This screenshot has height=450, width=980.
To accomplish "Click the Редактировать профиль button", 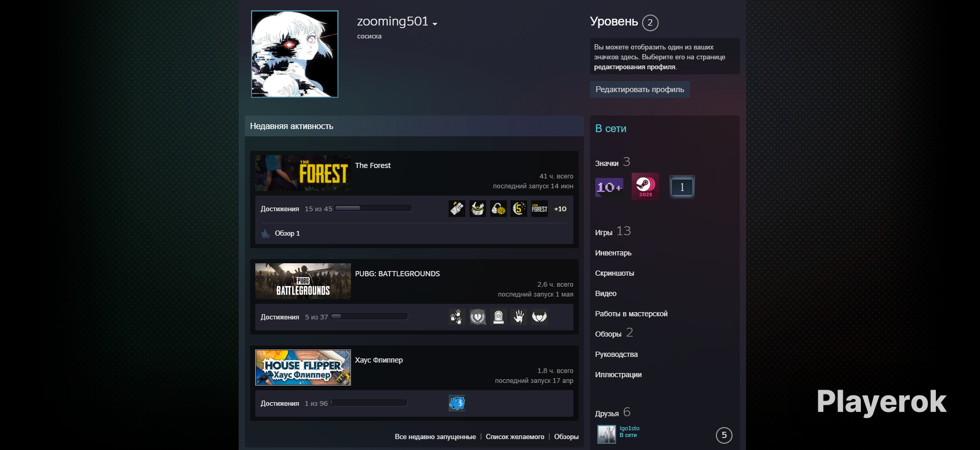I will click(x=640, y=89).
